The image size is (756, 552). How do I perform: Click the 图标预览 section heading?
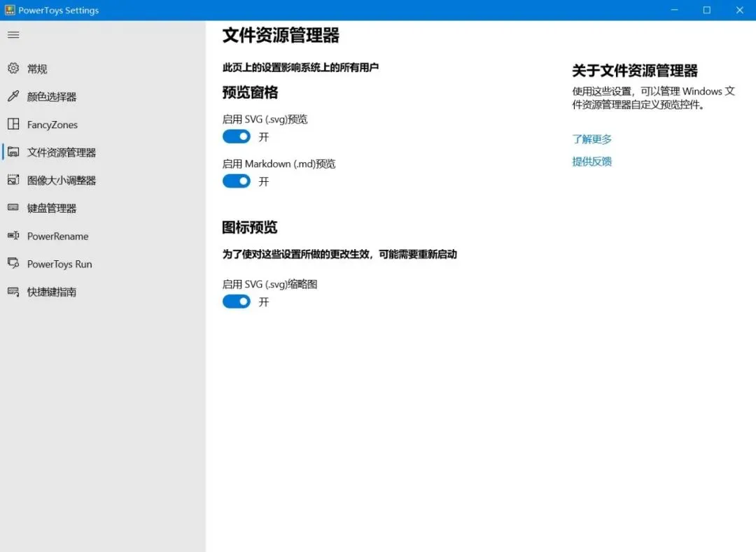[250, 227]
